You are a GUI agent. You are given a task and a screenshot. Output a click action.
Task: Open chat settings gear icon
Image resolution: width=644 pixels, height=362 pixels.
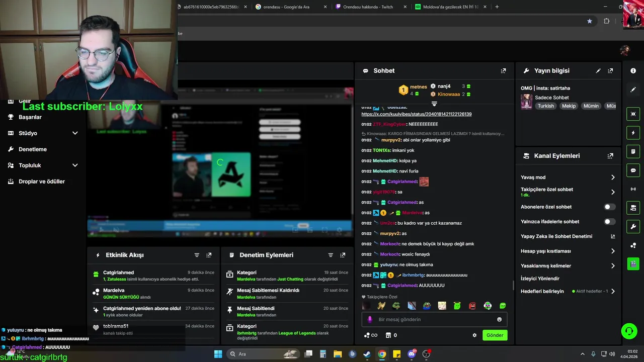pos(474,335)
